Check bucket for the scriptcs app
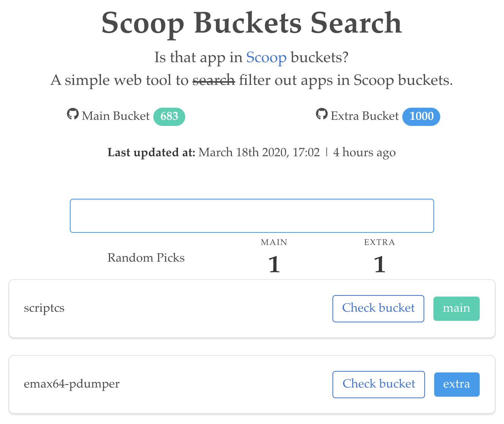Image resolution: width=504 pixels, height=424 pixels. tap(378, 308)
